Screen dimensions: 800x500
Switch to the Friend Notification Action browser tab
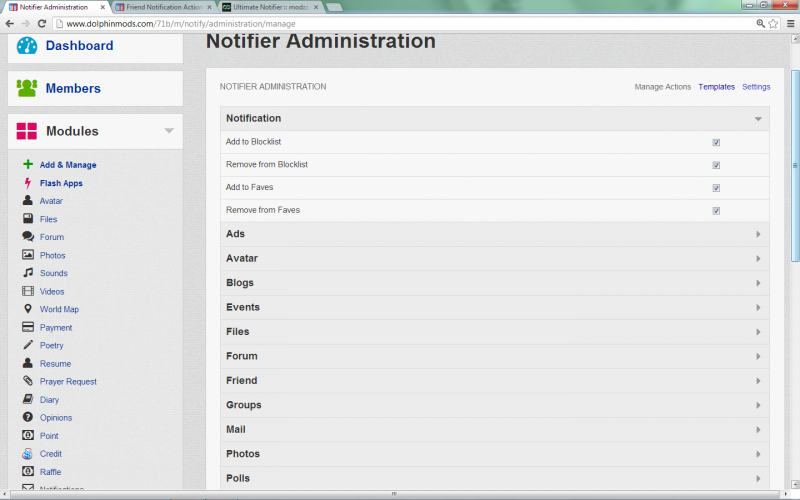163,7
